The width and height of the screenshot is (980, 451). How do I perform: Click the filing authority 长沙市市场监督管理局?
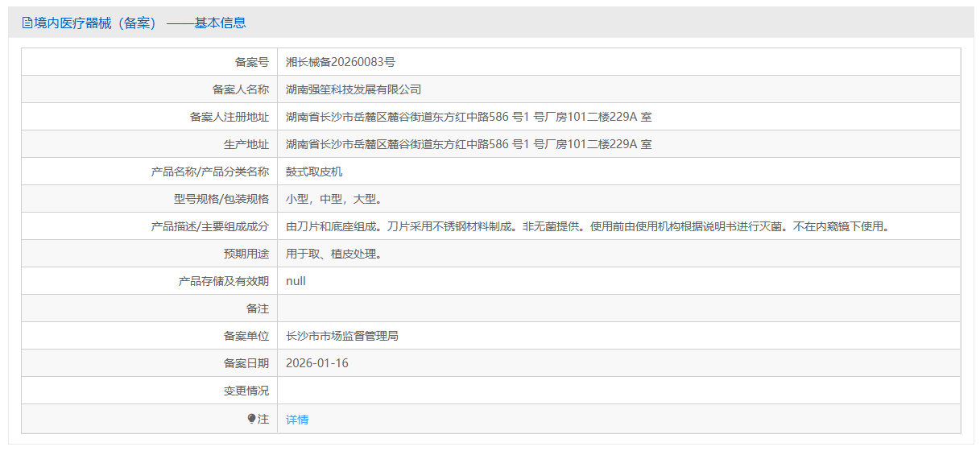pos(342,336)
